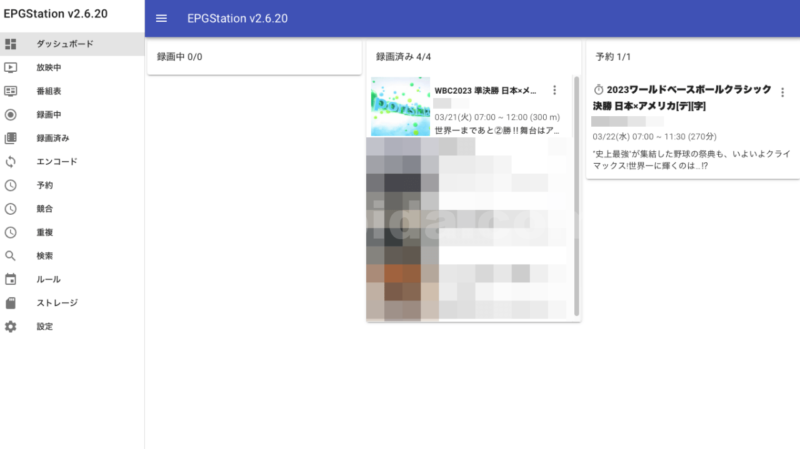This screenshot has width=800, height=449.
Task: Click the dashboard grid icon
Action: point(11,44)
